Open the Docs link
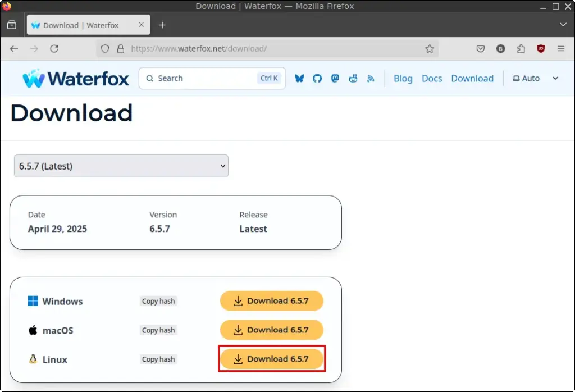Screen dimensions: 575x392 click(x=432, y=79)
